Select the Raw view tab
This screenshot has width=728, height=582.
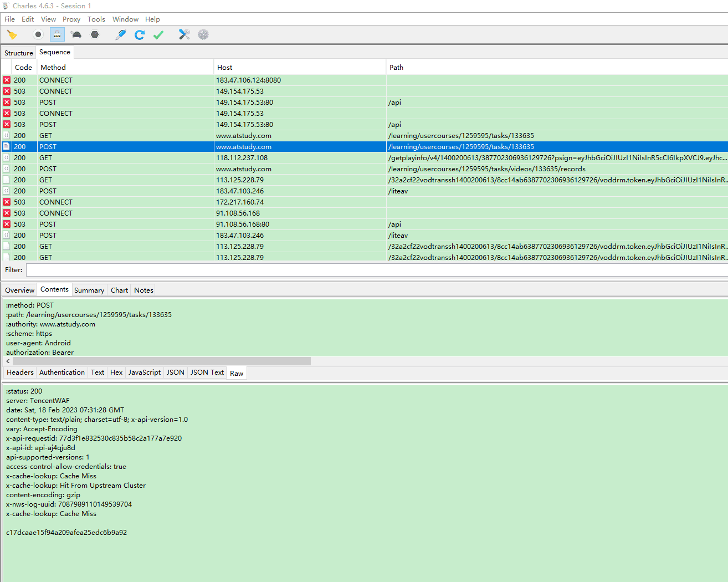coord(237,373)
